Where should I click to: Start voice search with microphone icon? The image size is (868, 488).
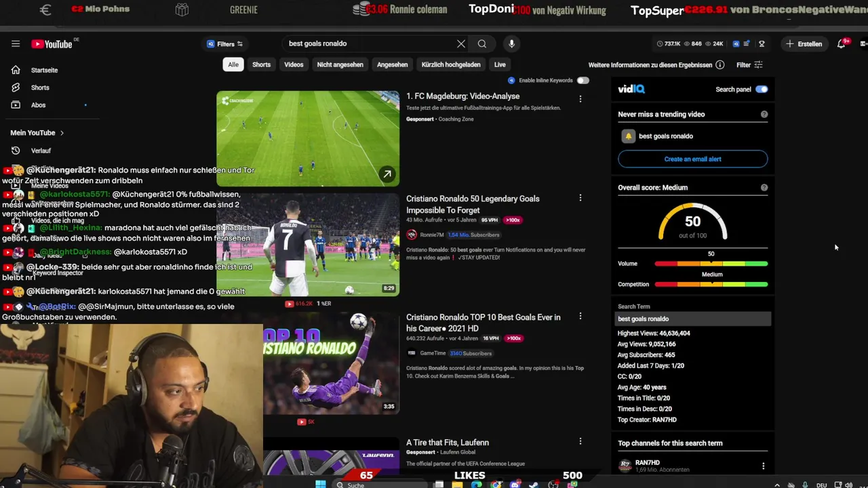click(x=511, y=44)
